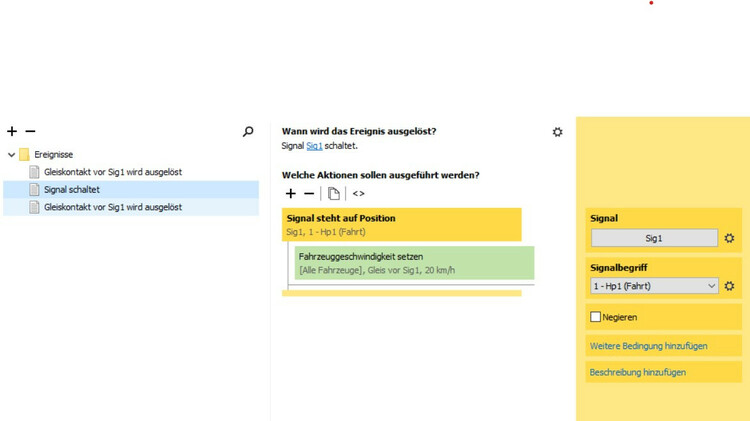Click Beschreibung hinzufügen link
This screenshot has height=421, width=750.
pos(638,372)
